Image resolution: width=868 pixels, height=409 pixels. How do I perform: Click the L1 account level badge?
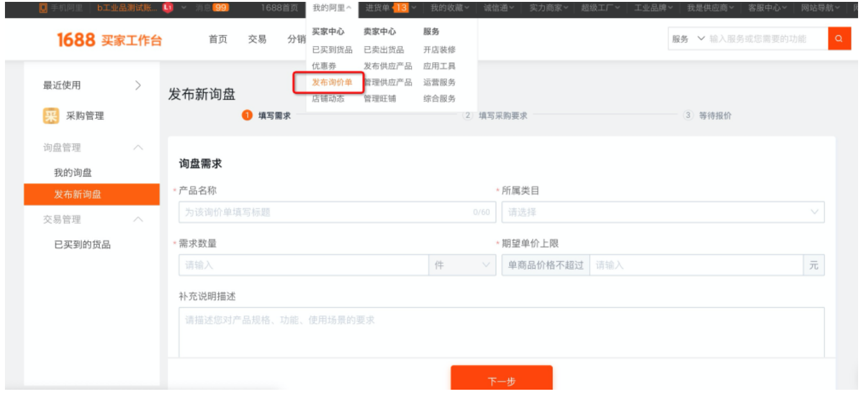click(168, 8)
